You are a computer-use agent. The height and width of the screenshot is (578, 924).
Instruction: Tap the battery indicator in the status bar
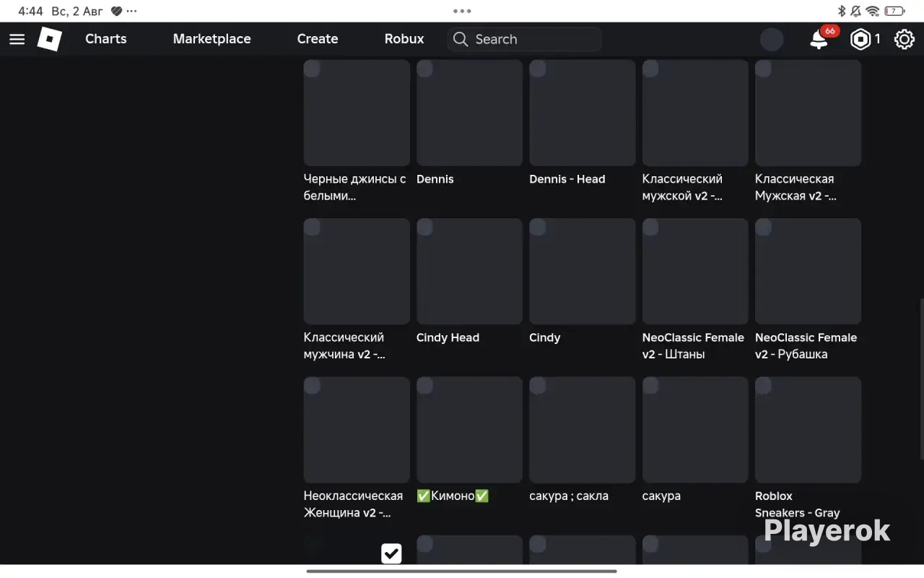894,11
